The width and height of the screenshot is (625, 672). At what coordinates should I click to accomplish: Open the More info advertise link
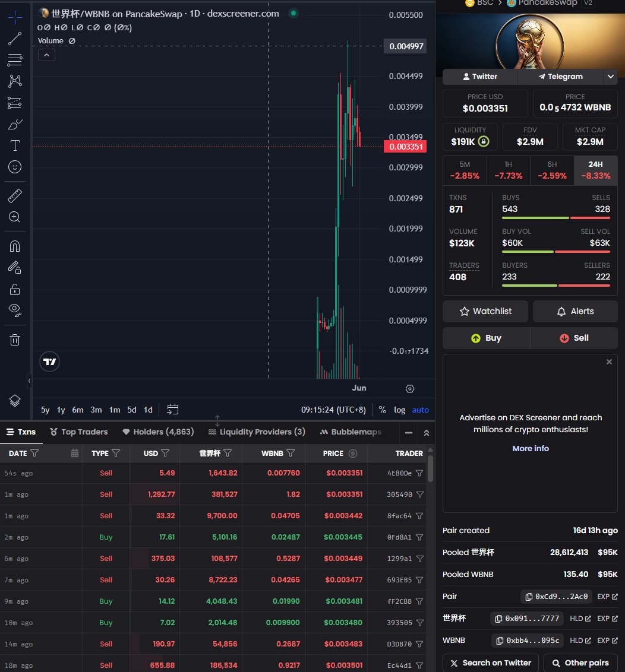[x=530, y=448]
